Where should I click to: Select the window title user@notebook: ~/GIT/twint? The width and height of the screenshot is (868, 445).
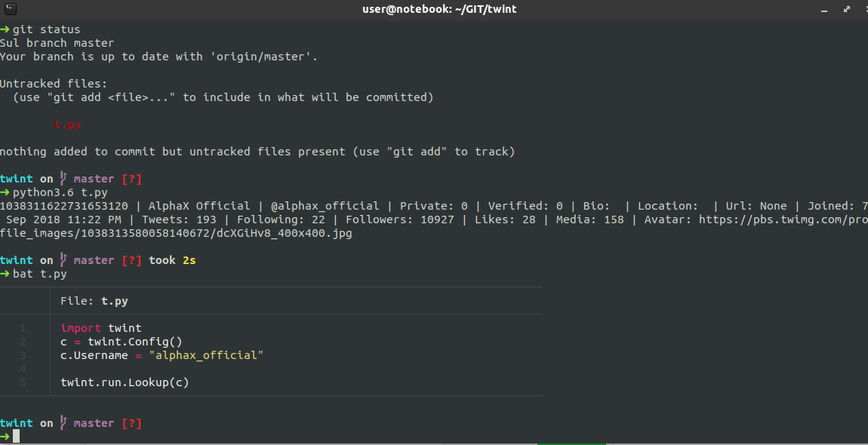pyautogui.click(x=440, y=9)
